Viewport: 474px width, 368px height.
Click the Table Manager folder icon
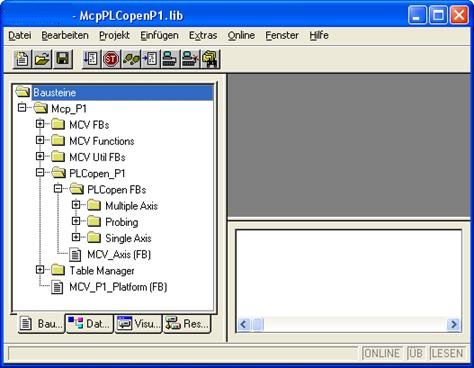58,270
